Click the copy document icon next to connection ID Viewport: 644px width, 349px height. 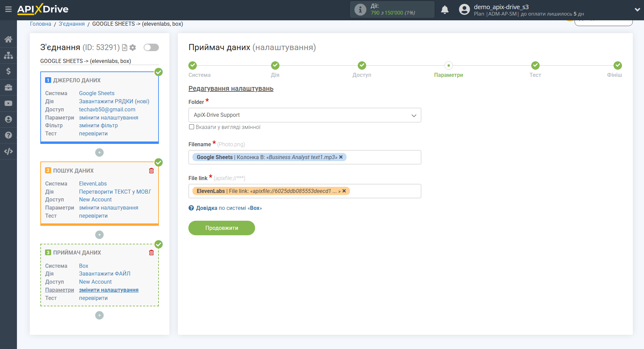tap(124, 47)
